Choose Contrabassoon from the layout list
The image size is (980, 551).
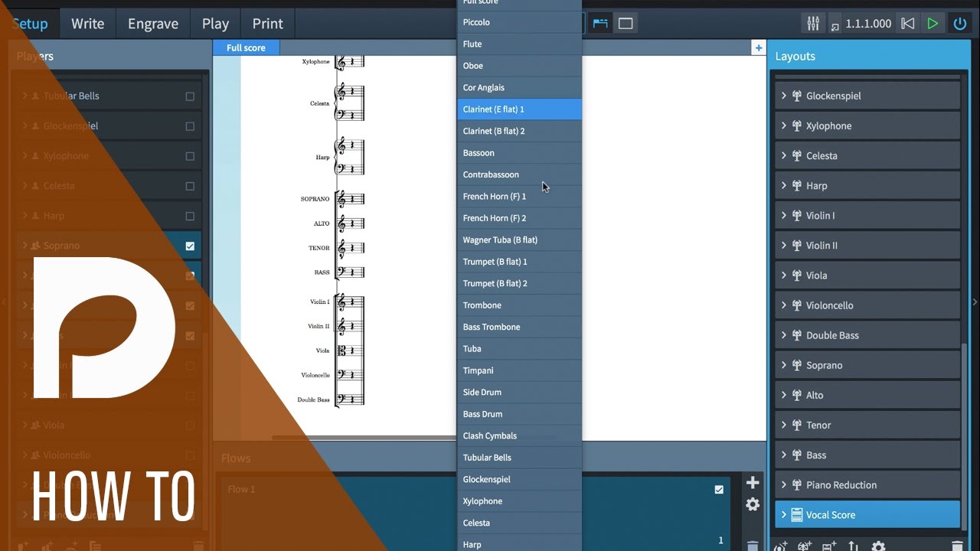click(x=520, y=174)
